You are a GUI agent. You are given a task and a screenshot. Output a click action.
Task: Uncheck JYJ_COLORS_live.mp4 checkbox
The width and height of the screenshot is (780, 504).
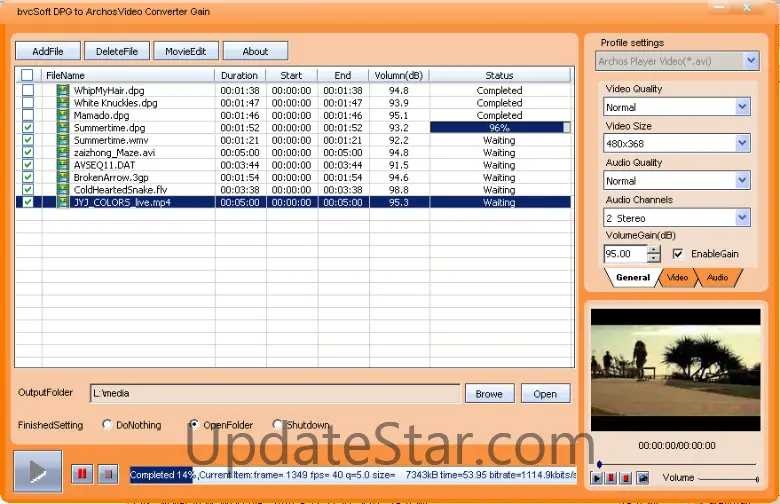pyautogui.click(x=28, y=202)
